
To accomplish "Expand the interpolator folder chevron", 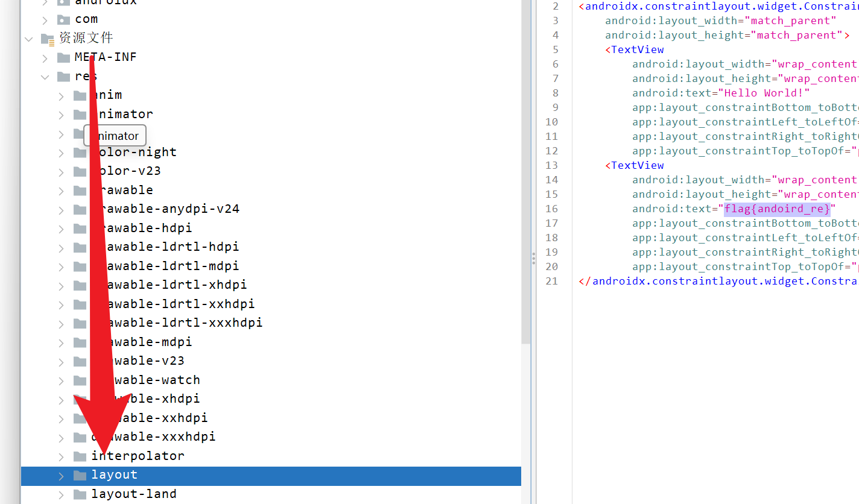I will [62, 457].
